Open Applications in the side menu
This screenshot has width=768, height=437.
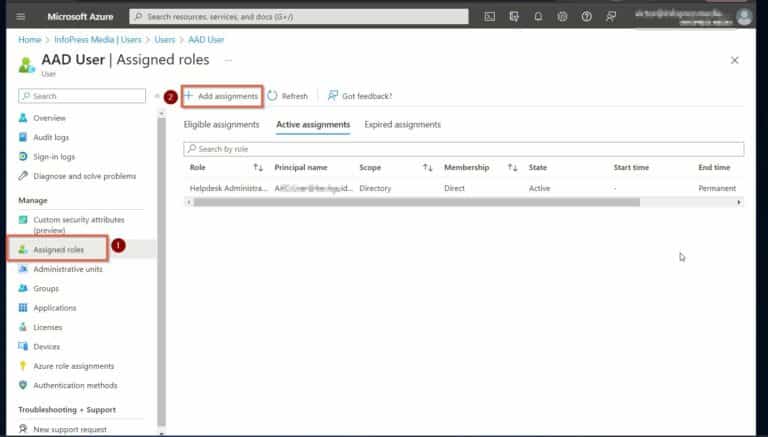pos(54,308)
